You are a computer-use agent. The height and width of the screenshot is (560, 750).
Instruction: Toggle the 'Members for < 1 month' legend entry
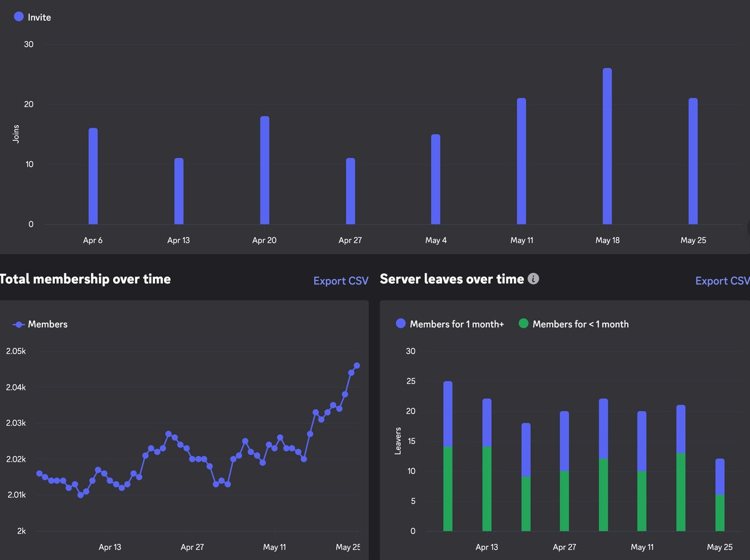coord(574,324)
